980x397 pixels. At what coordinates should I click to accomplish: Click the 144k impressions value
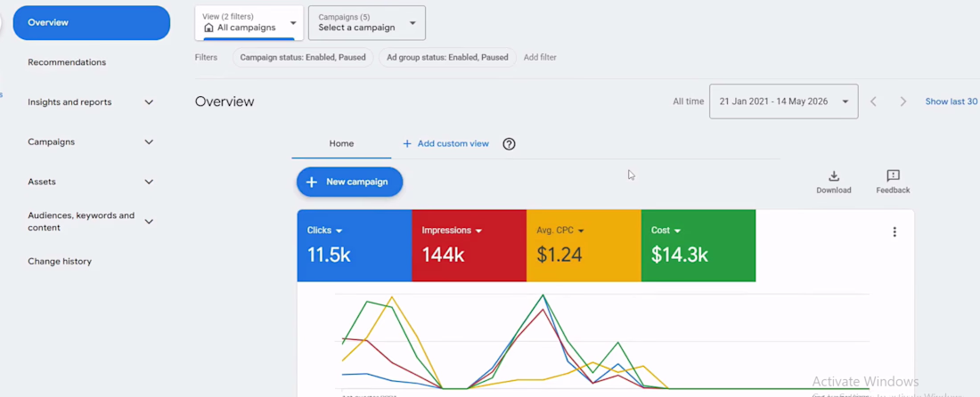pos(443,255)
